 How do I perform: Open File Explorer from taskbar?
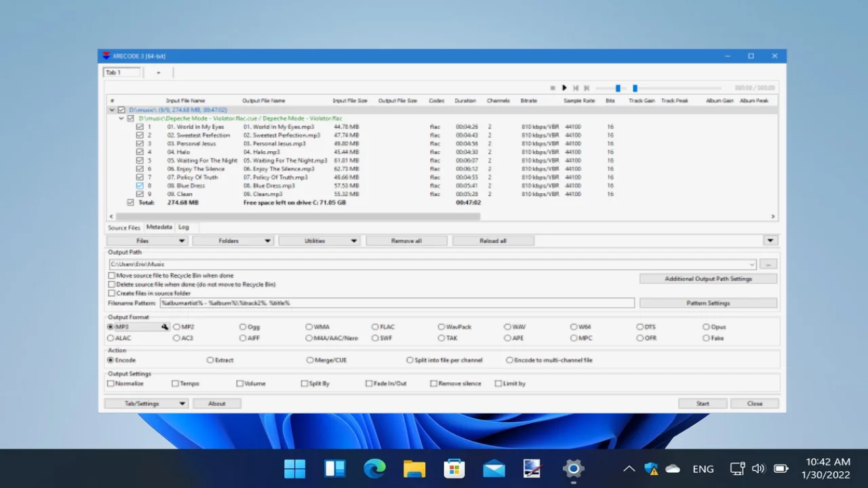[414, 468]
